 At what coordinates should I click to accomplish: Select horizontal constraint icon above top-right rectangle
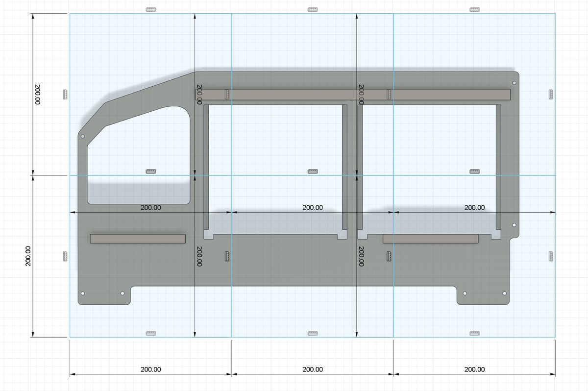(x=474, y=9)
